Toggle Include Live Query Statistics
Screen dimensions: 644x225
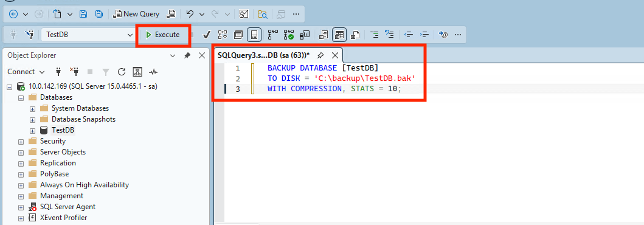point(289,35)
